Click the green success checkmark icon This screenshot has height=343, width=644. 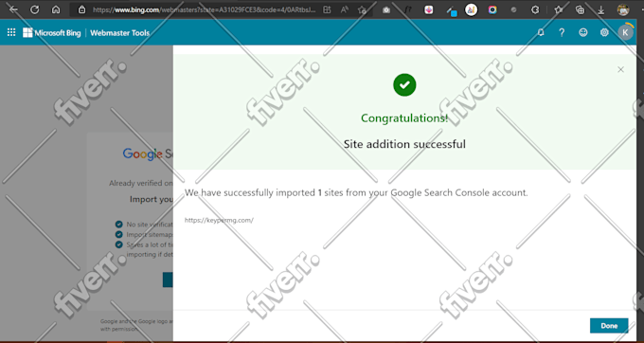404,85
